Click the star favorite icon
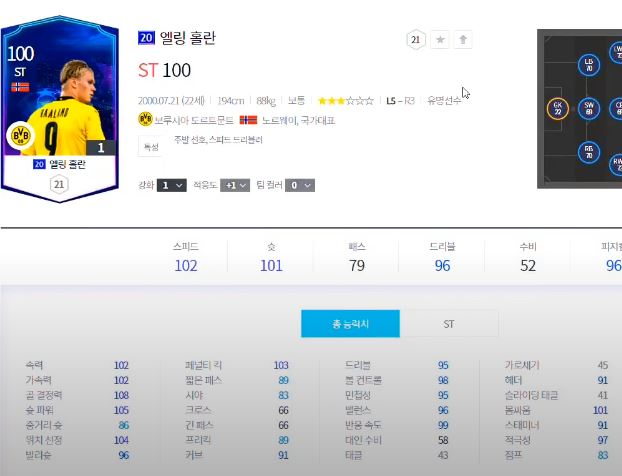 pos(440,40)
